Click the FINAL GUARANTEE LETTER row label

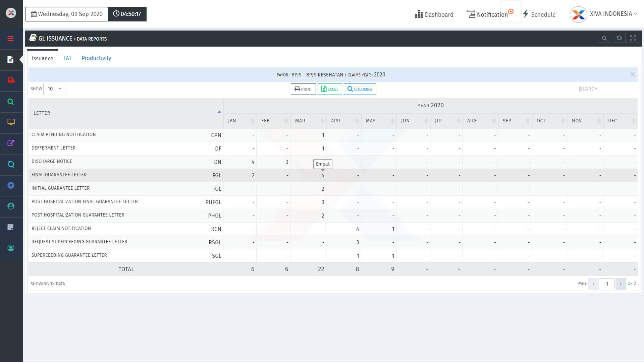point(59,175)
